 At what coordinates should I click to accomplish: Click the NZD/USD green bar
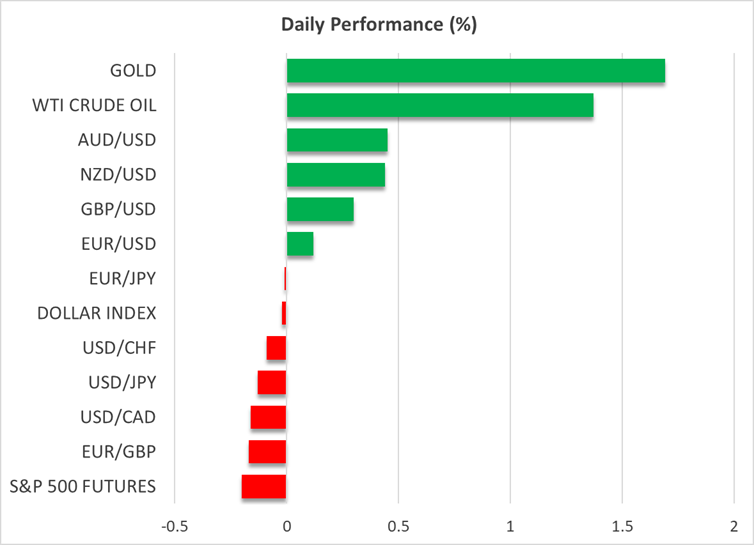(335, 175)
